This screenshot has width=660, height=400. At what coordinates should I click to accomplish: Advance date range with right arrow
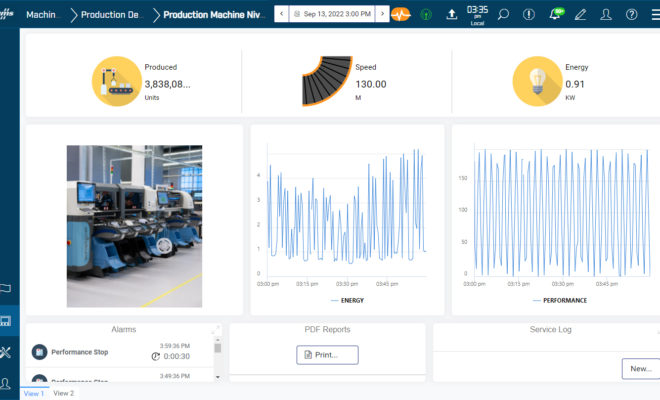point(379,15)
